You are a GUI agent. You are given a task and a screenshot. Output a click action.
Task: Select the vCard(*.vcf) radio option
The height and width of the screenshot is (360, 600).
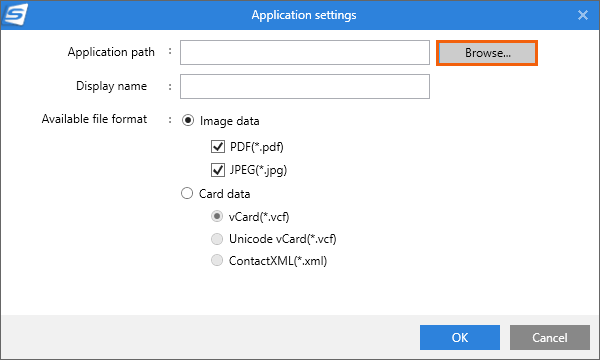click(217, 217)
